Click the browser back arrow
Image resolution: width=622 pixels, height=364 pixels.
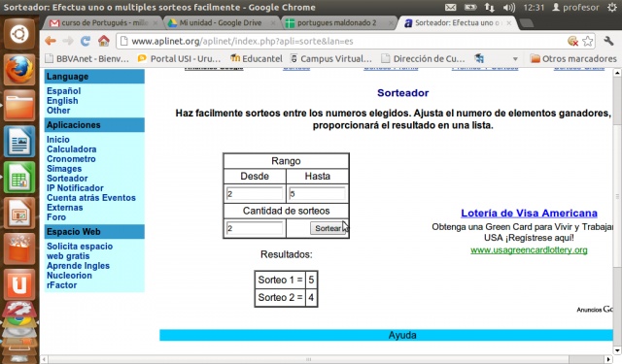click(51, 41)
